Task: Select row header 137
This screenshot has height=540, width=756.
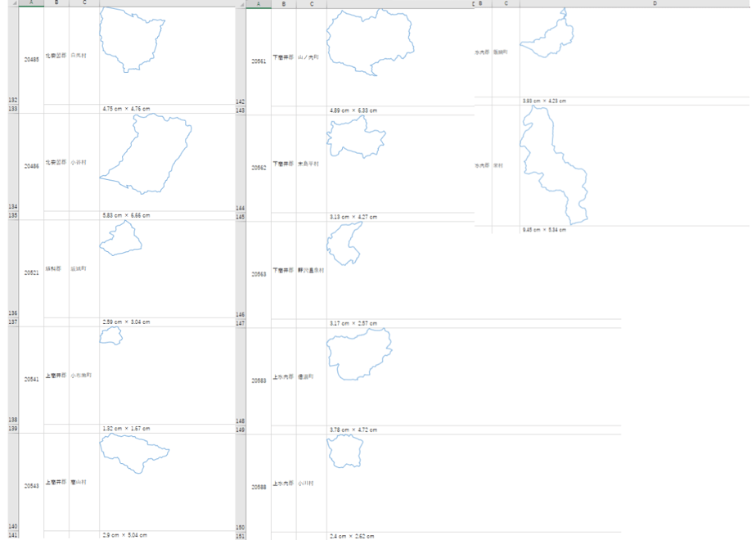Action: coord(13,322)
